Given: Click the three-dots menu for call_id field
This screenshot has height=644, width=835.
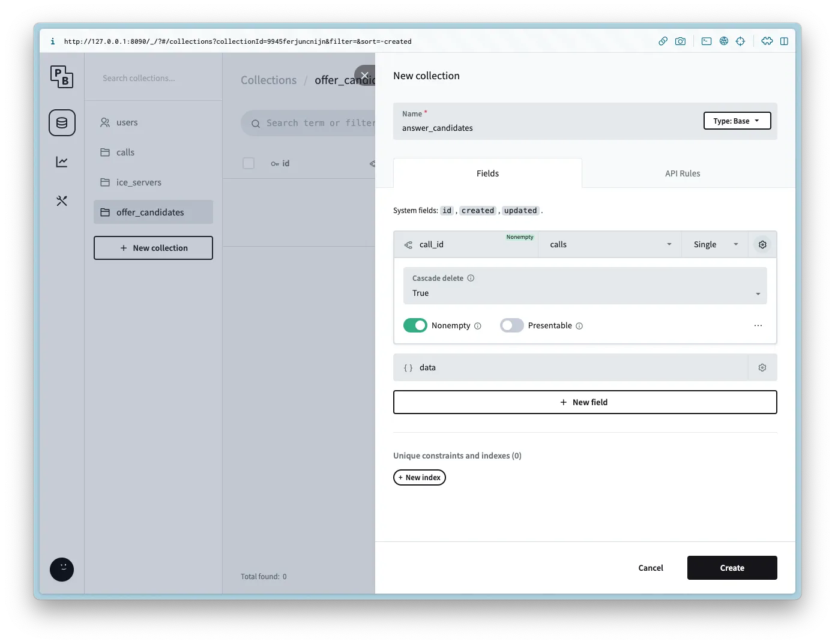Looking at the screenshot, I should click(758, 326).
